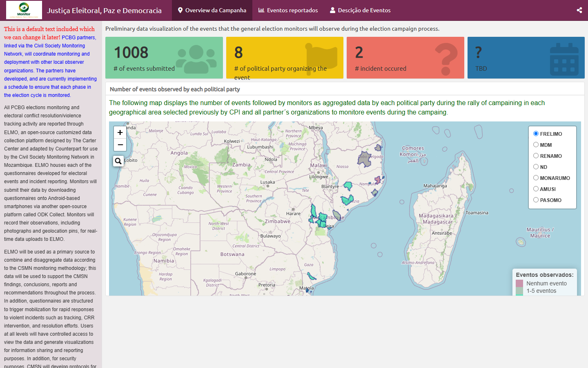Screen dimensions: 588x368
Task: Click the calendar icon in the TBD card
Action: point(564,60)
